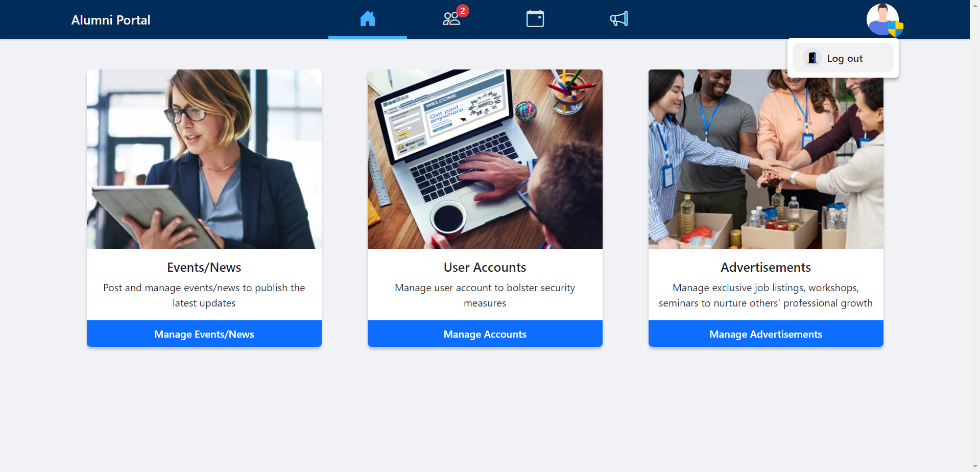The image size is (980, 472).
Task: Open the Home icon in navbar
Action: [x=368, y=19]
